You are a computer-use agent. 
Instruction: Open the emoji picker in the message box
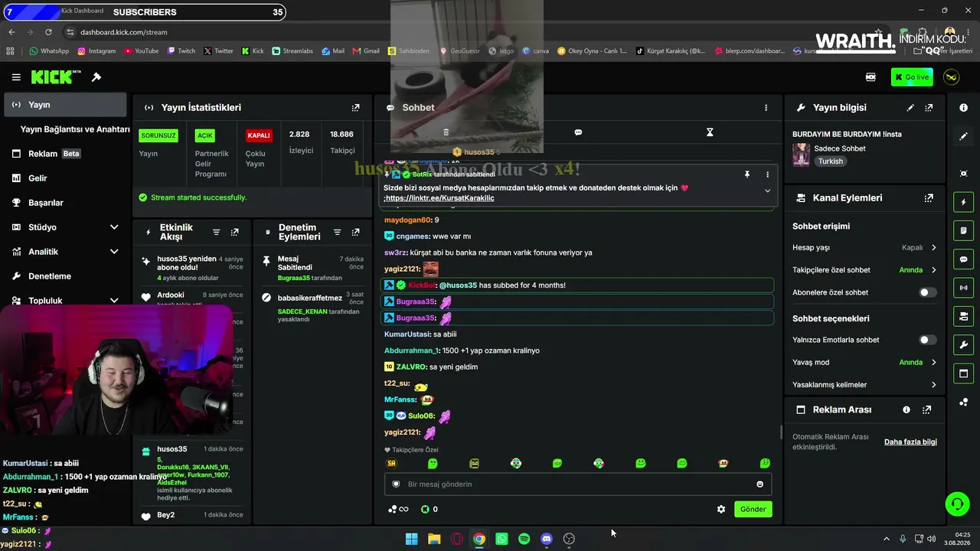(x=759, y=484)
